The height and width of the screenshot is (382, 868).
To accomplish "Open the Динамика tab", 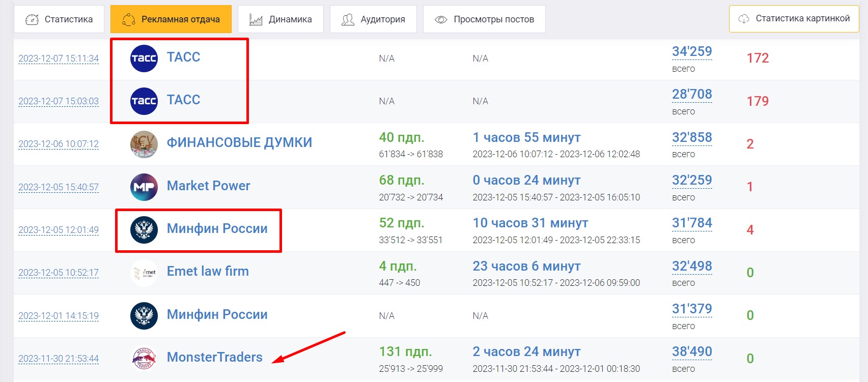I will tap(281, 19).
